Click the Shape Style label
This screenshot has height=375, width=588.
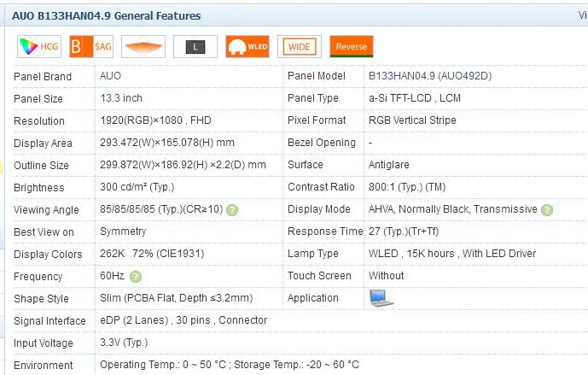[41, 299]
